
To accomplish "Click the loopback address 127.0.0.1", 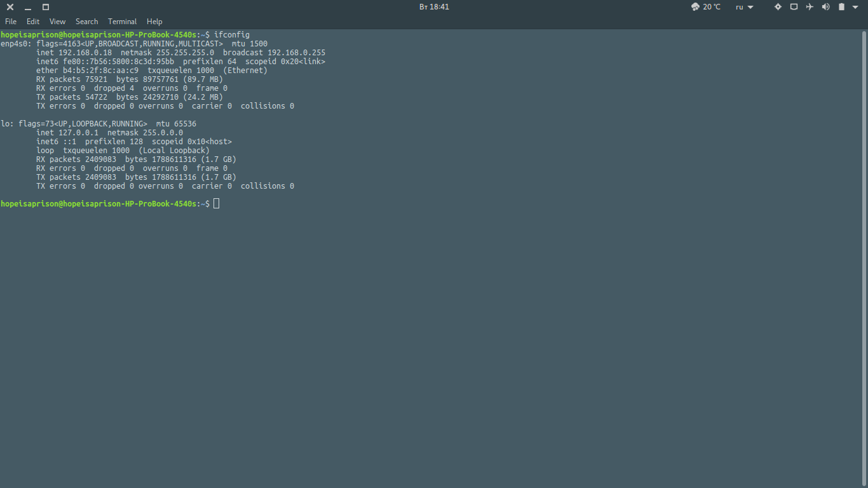I will tap(79, 132).
